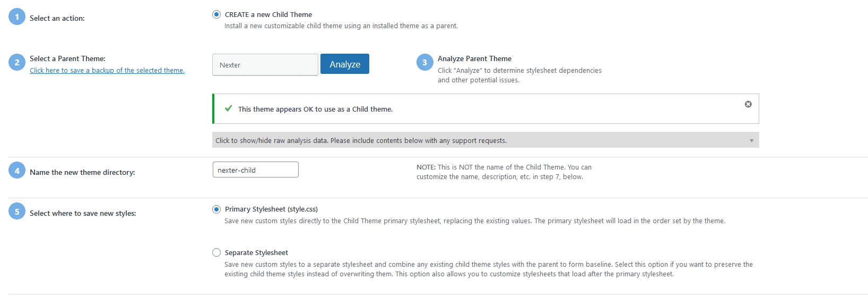The height and width of the screenshot is (296, 868).
Task: Click the Primary Stylesheet (style.css) label
Action: tap(271, 209)
